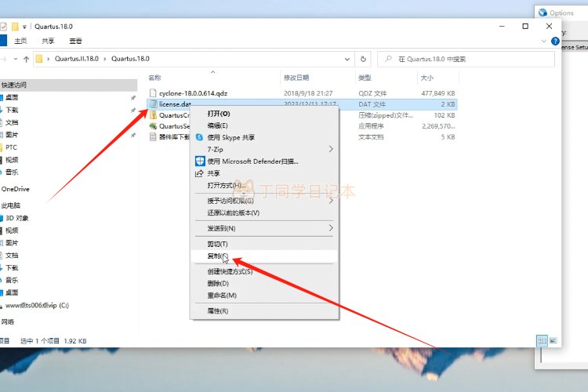Click Quartus.II.18.0 breadcrumb in address bar
The height and width of the screenshot is (392, 588).
point(77,59)
